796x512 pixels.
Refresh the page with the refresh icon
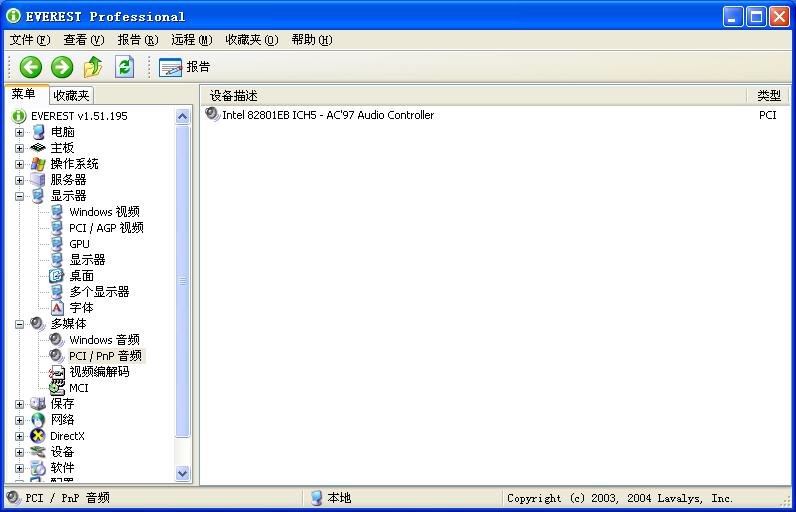coord(124,67)
